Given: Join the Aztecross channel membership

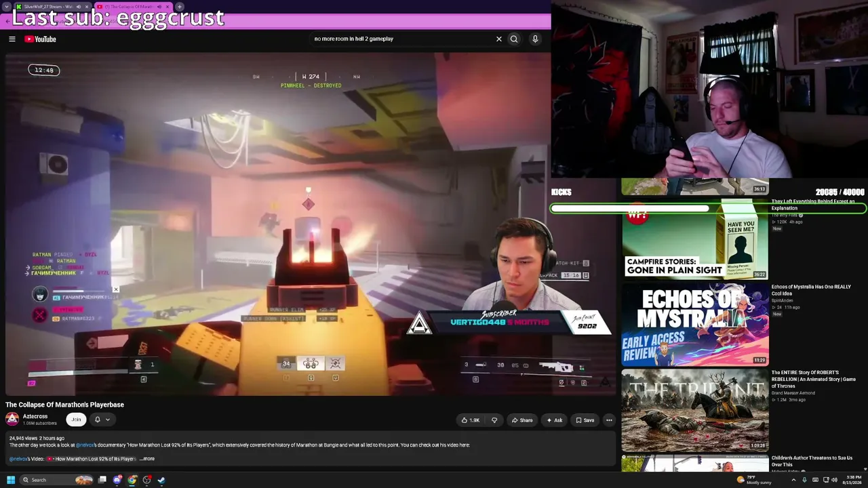Looking at the screenshot, I should [76, 420].
